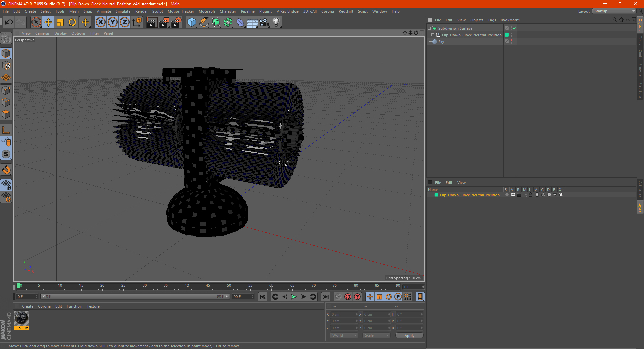Toggle Subdivision Surface enable checkmark
644x349 pixels.
pyautogui.click(x=515, y=28)
